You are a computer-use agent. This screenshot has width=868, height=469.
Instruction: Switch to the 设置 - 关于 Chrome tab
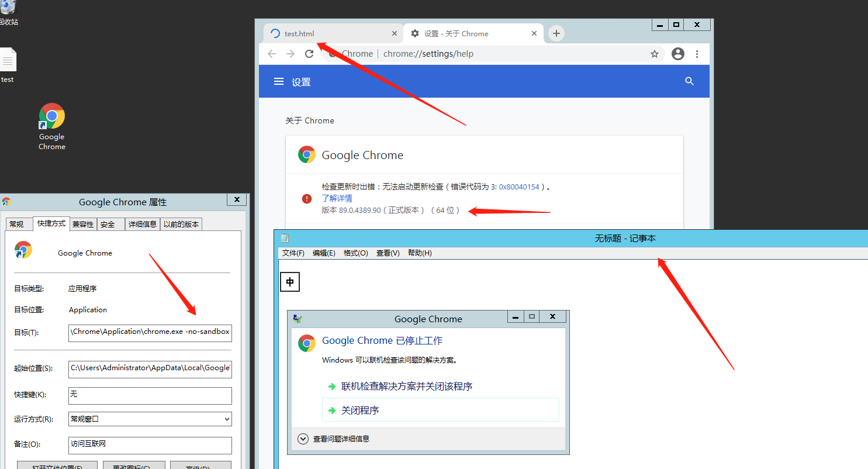point(473,34)
